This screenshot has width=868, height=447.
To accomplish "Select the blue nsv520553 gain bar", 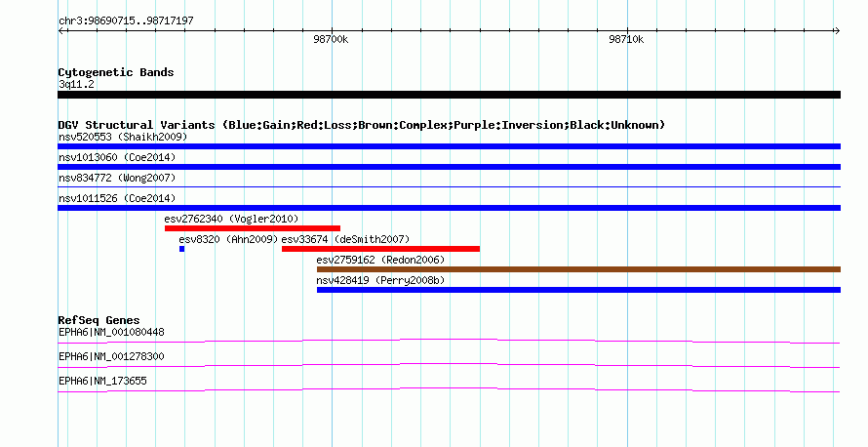I will (x=449, y=146).
